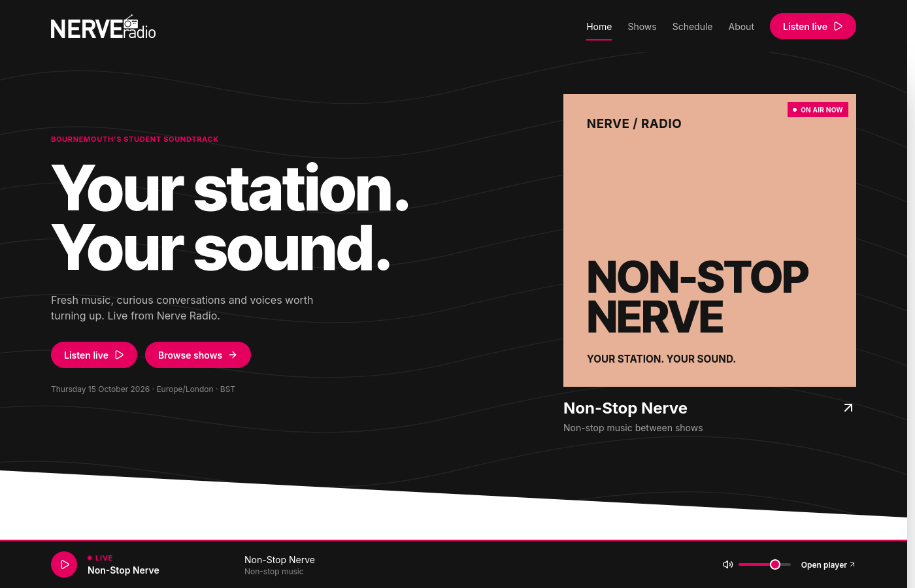
Task: Go to the Shows page
Action: coord(642,27)
